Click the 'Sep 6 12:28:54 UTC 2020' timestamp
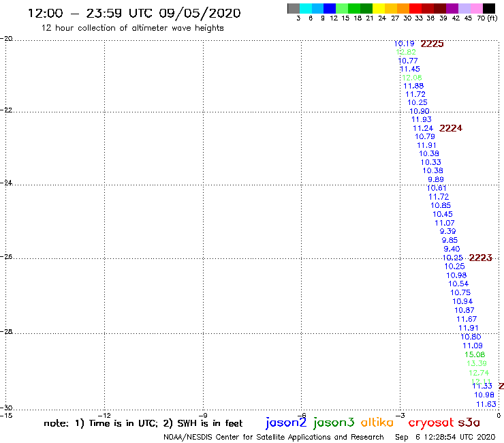This screenshot has width=504, height=443. coord(445,437)
